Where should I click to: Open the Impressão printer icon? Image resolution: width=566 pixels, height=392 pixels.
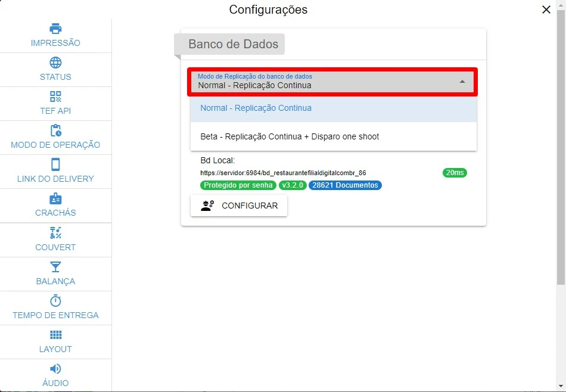tap(55, 29)
